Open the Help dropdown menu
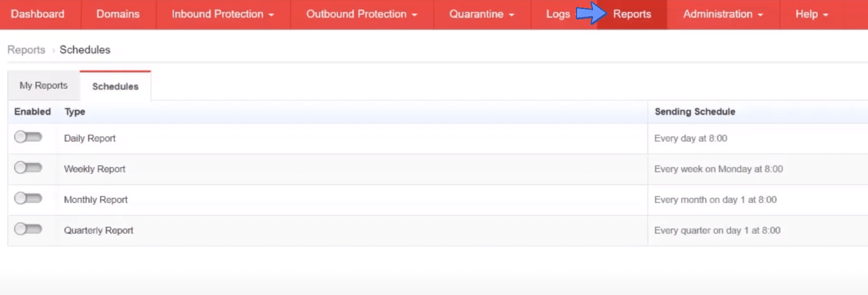Screen dimensions: 868x295 811,14
